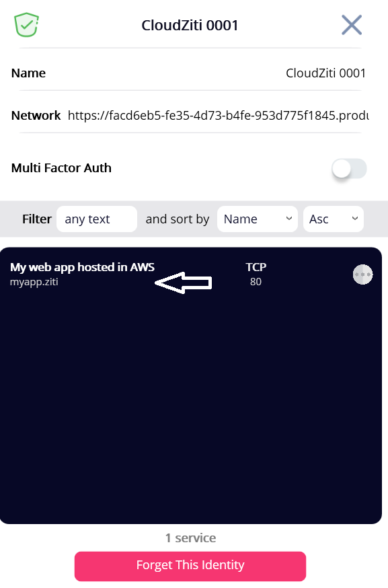Open the sort by Name dropdown
The height and width of the screenshot is (588, 388).
[257, 219]
